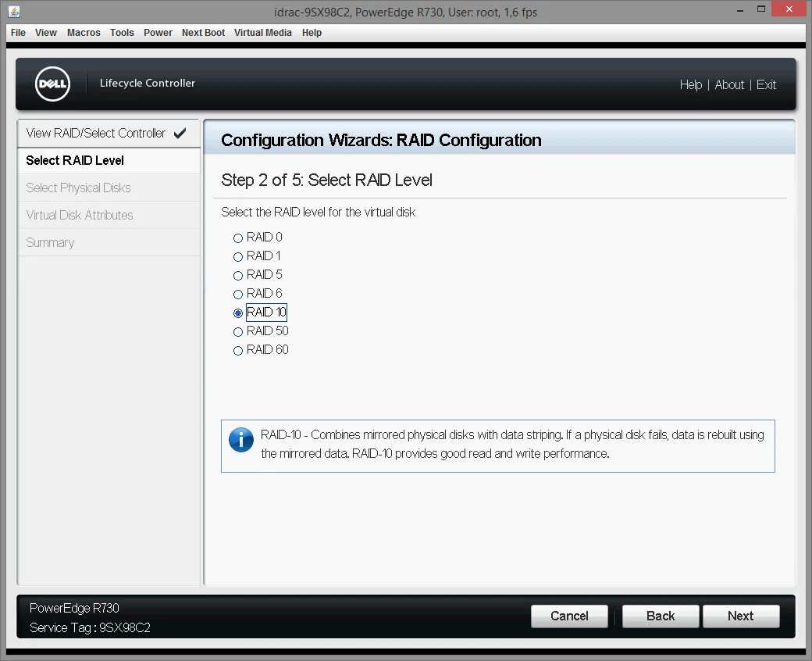Image resolution: width=812 pixels, height=661 pixels.
Task: Select the RAID 1 radio button
Action: (237, 256)
